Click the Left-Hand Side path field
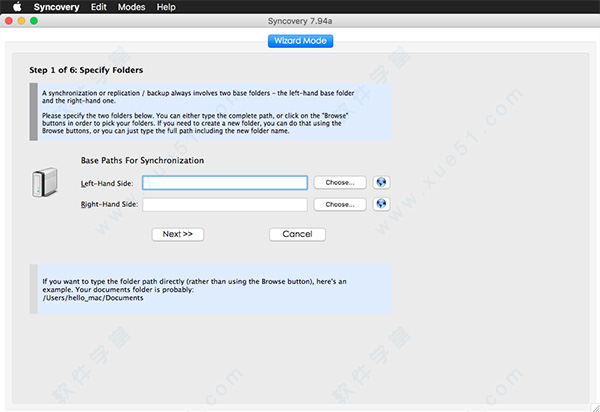 pos(224,183)
